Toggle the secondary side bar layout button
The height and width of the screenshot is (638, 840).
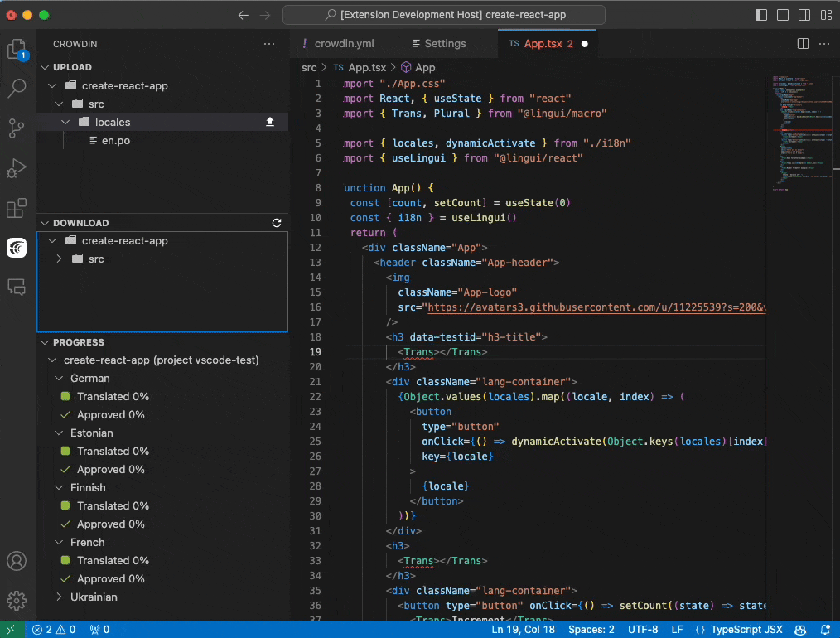tap(804, 15)
